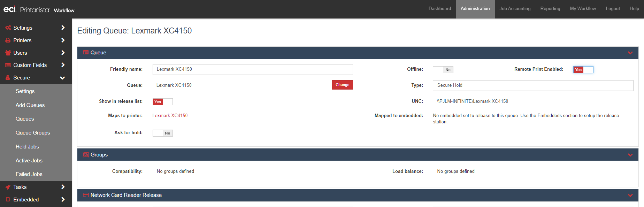The width and height of the screenshot is (644, 207).
Task: Click the Tasks rocket icon
Action: tap(8, 187)
